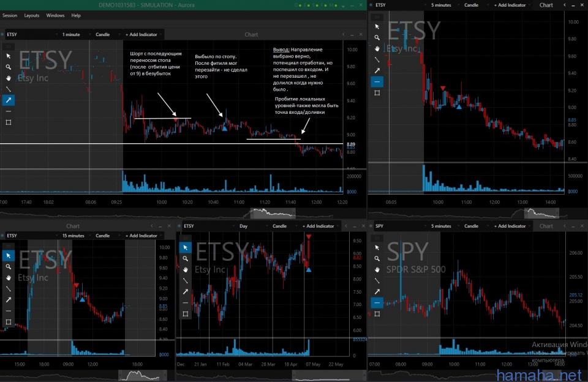Open the Windows menu
This screenshot has width=588, height=382.
click(55, 15)
